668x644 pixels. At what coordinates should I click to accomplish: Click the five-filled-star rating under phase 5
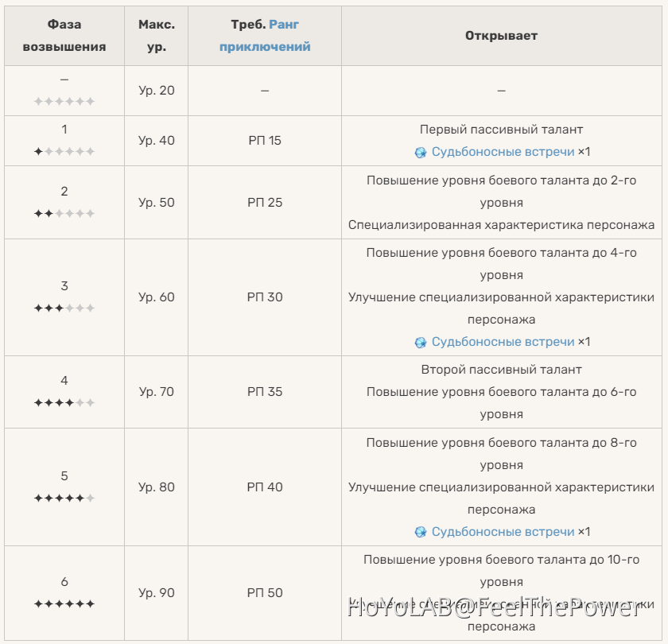(x=64, y=499)
